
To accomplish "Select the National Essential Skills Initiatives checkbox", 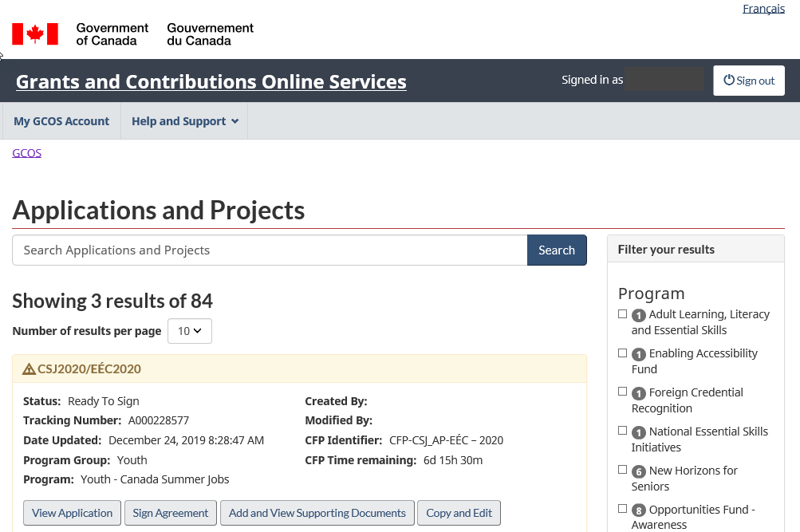I will click(x=623, y=432).
